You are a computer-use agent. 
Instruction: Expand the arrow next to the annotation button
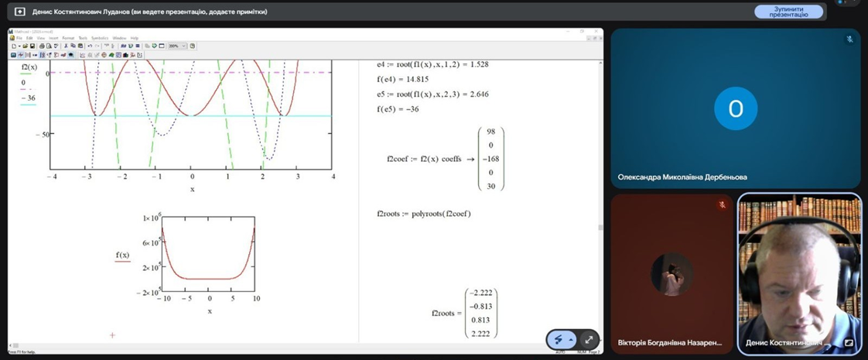coord(571,340)
